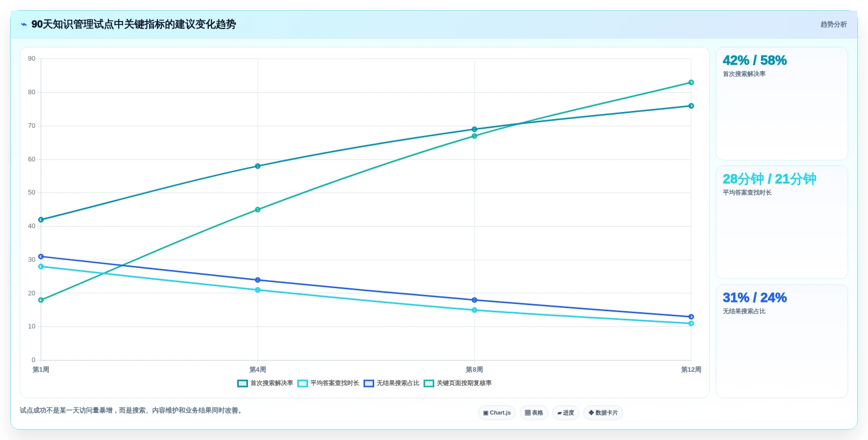Click the 第12周 axis label
This screenshot has height=440, width=868.
point(691,370)
